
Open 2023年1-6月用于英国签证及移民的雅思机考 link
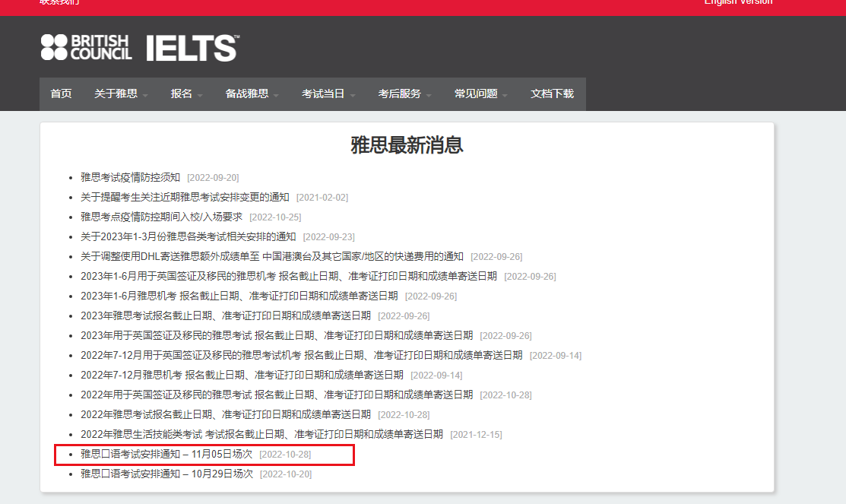pyautogui.click(x=289, y=276)
